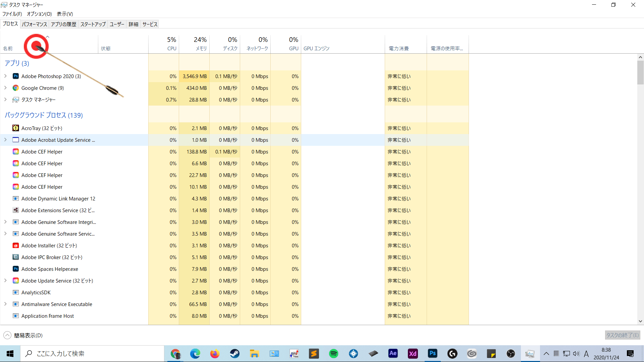The height and width of the screenshot is (362, 644).
Task: Click the タスクの終了(E) button
Action: click(623, 335)
